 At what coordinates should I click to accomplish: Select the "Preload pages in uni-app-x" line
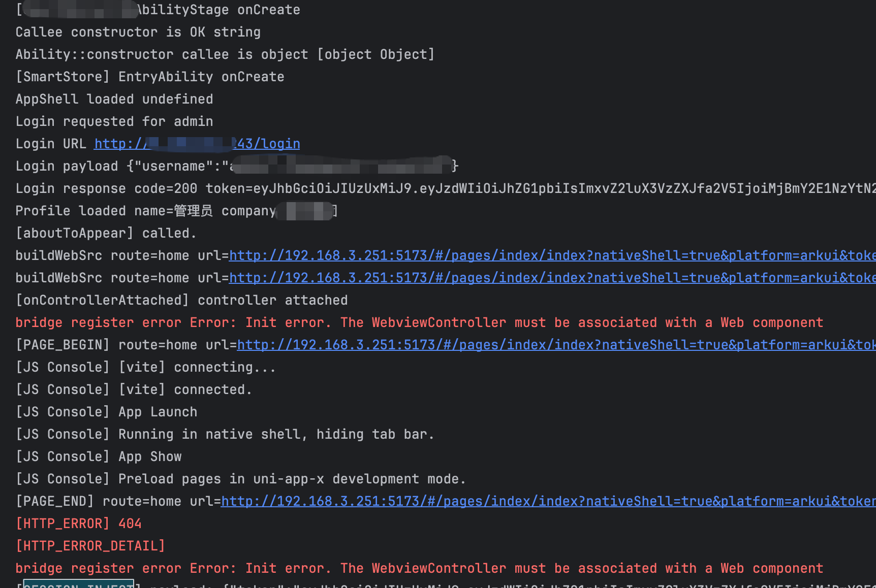[240, 479]
